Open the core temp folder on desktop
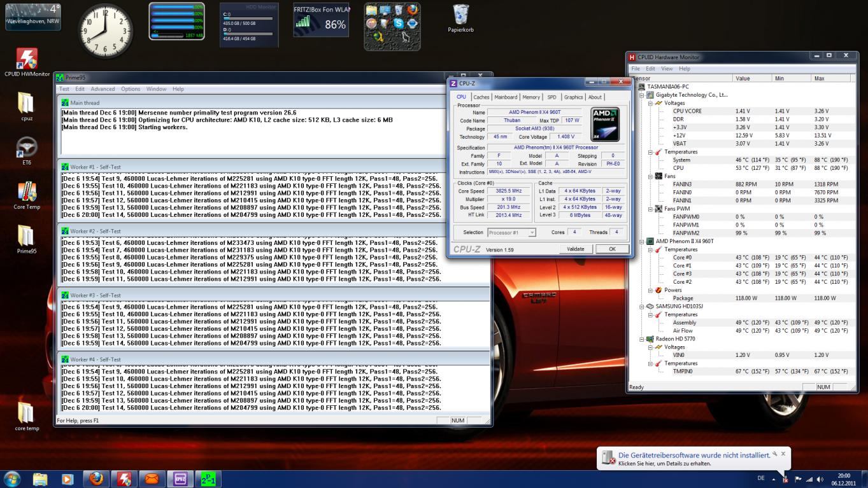Screen dimensions: 868x488 coord(27,417)
